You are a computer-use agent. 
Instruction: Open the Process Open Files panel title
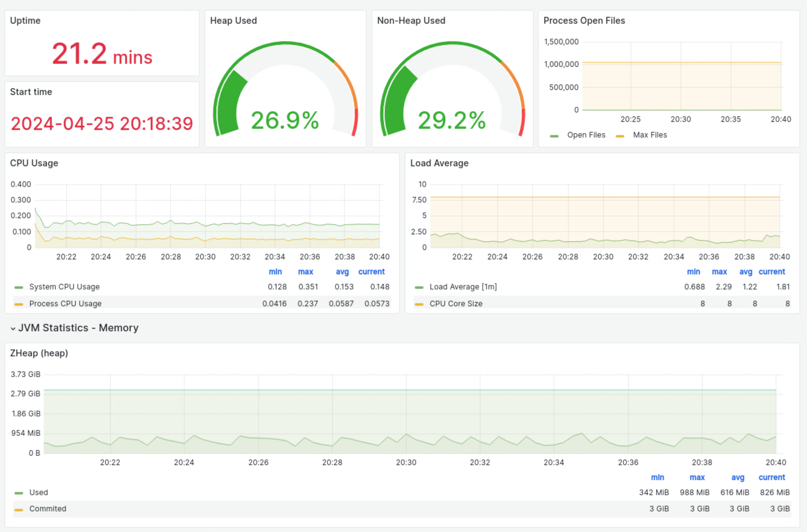pyautogui.click(x=584, y=20)
